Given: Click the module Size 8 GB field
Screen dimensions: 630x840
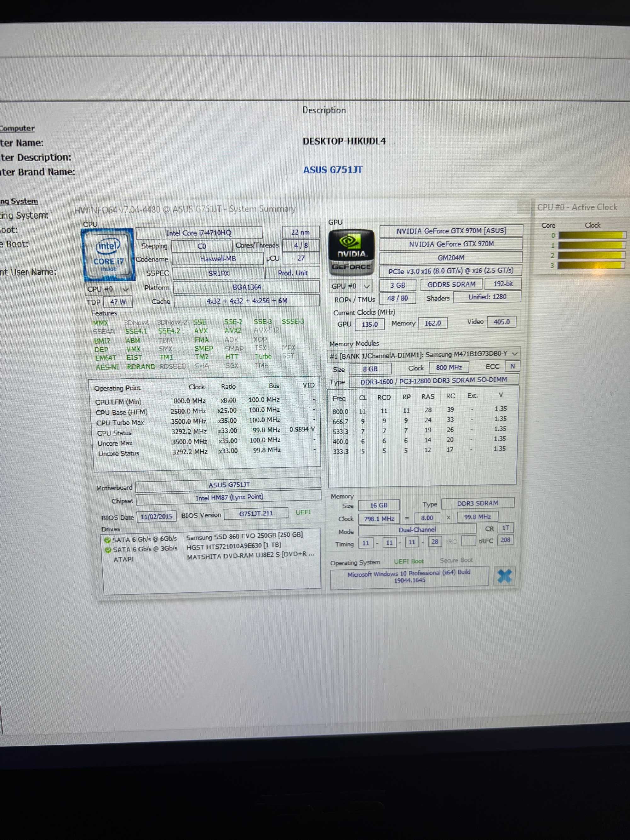Looking at the screenshot, I should [370, 369].
